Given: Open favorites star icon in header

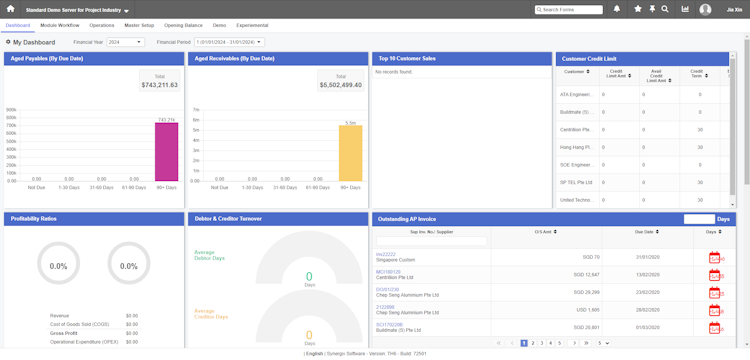Looking at the screenshot, I should pos(638,9).
